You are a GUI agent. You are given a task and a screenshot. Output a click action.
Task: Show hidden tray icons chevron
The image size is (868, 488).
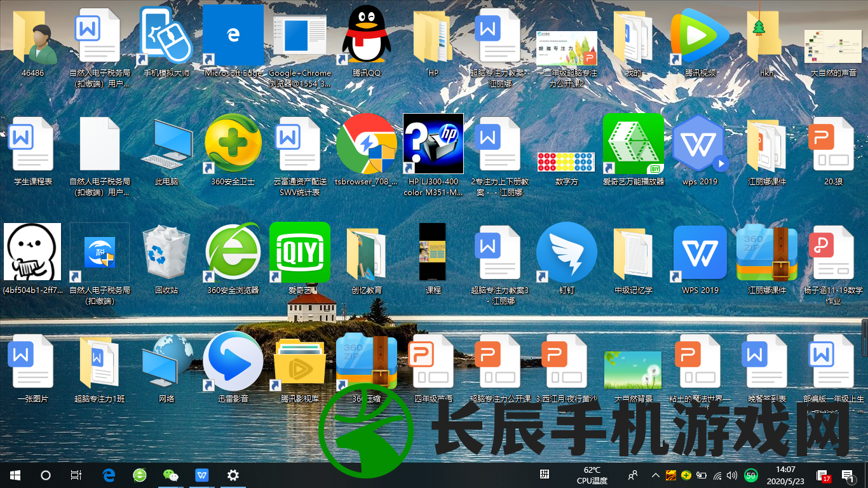(x=656, y=475)
